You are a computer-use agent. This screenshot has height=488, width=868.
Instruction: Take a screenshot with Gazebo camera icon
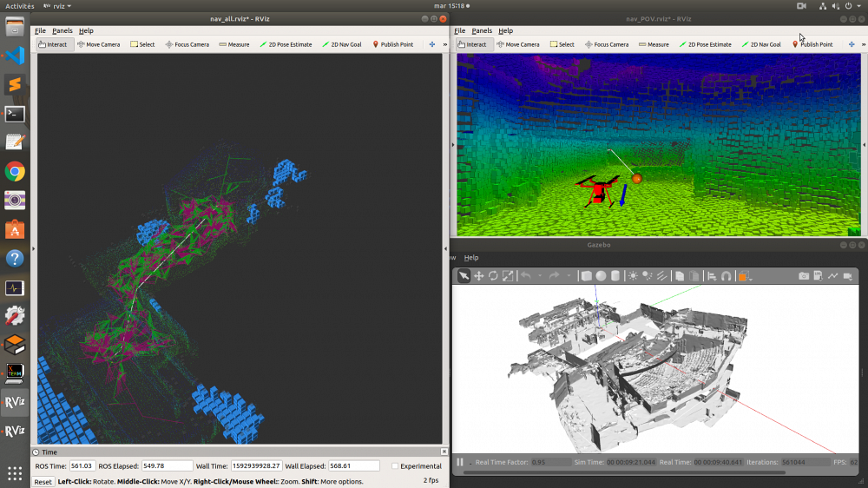pos(804,276)
